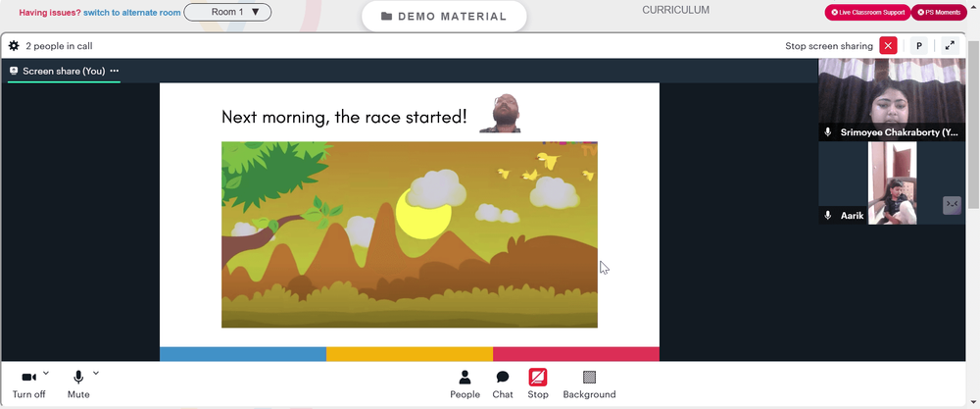Expand microphone options chevron

[96, 374]
